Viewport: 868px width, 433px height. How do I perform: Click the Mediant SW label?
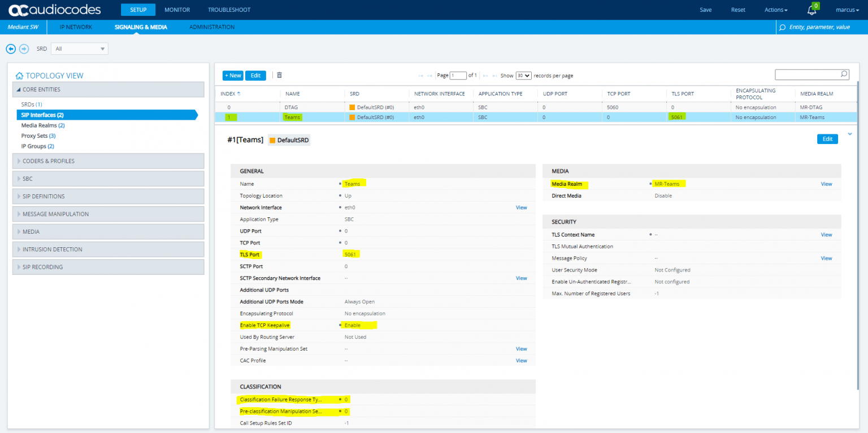(x=23, y=27)
